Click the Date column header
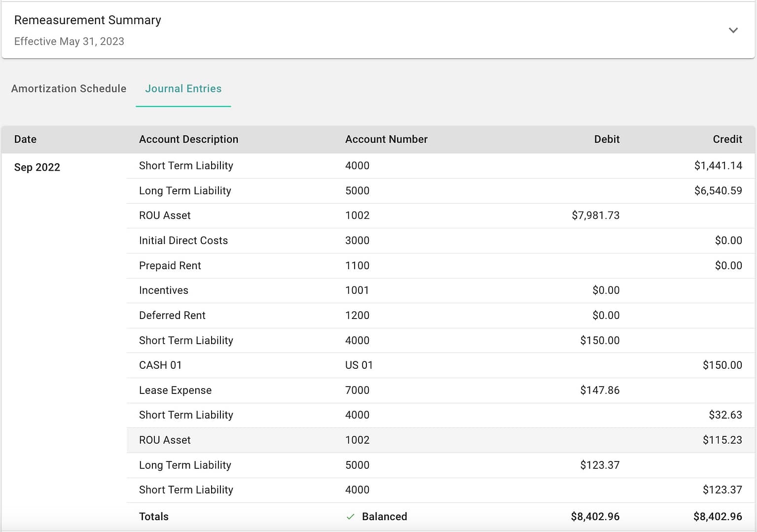This screenshot has height=532, width=757. coord(25,140)
